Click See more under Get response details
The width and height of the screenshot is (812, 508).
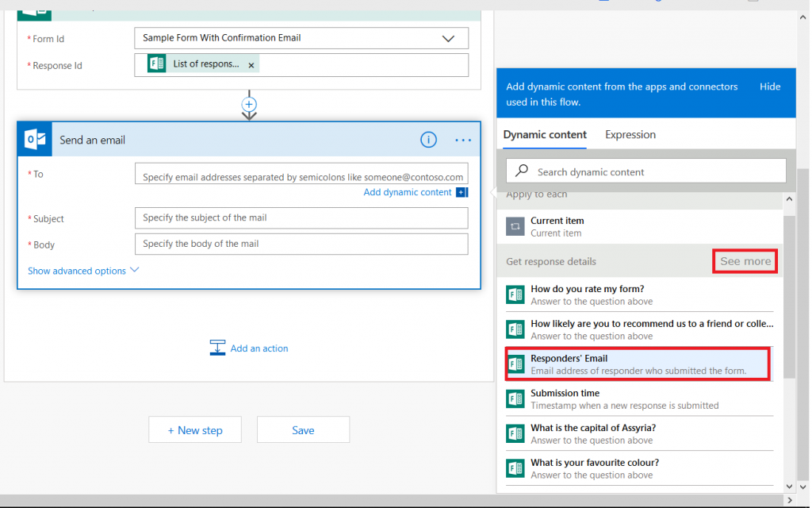pyautogui.click(x=745, y=260)
